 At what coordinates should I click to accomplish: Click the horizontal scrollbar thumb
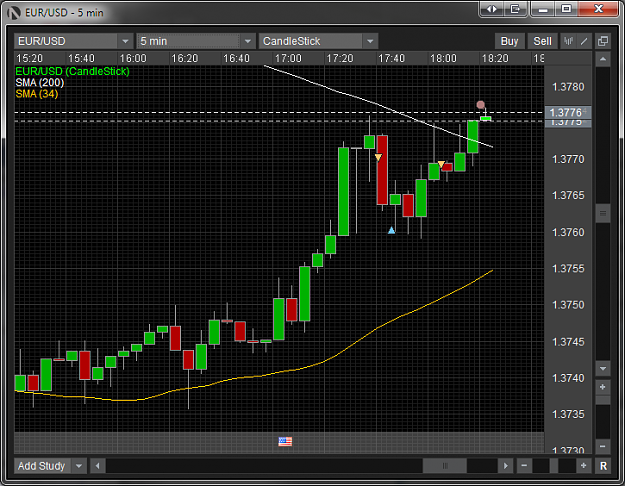445,466
